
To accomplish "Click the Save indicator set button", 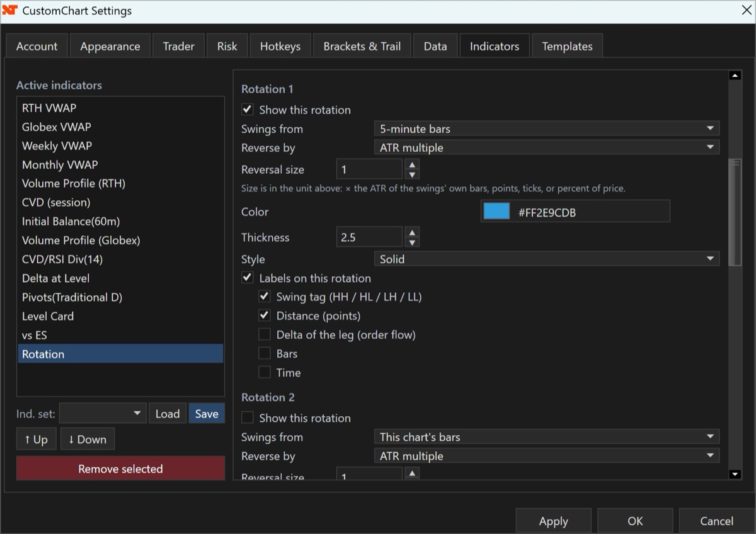I will click(207, 413).
